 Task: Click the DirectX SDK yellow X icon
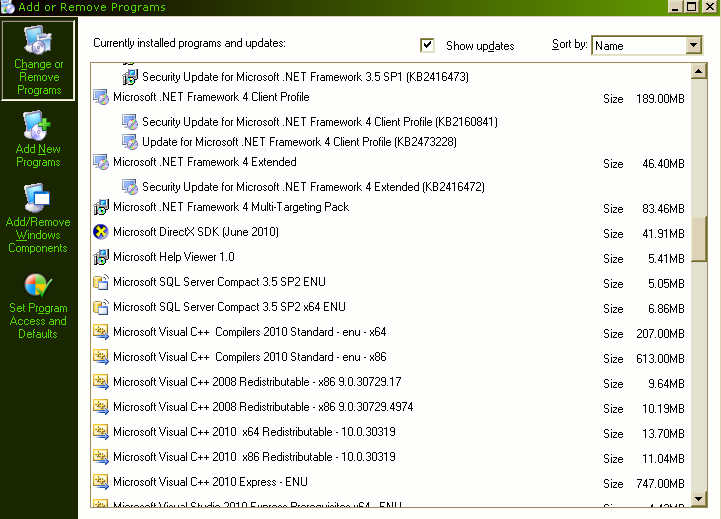tap(101, 232)
